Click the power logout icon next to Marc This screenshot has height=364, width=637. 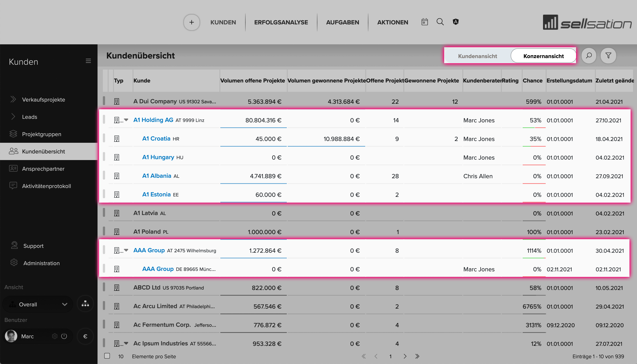point(64,336)
